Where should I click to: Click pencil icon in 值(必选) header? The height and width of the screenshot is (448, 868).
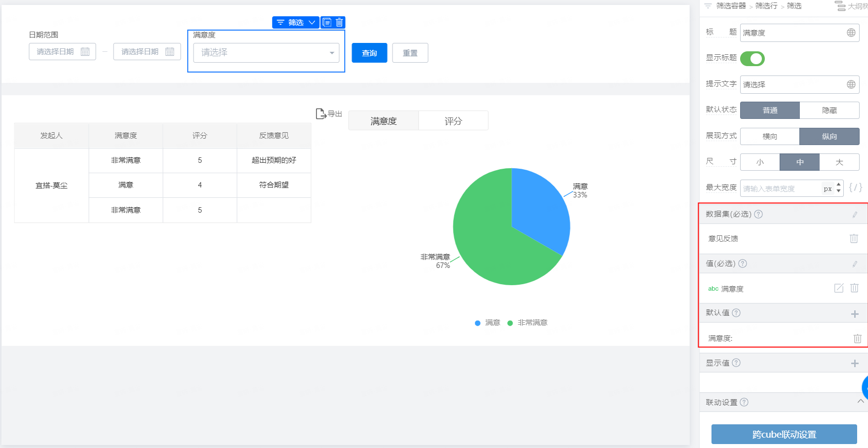[855, 264]
